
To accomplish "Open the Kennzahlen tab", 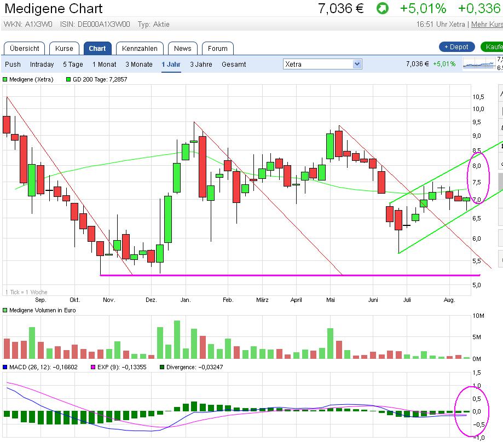I will coord(140,49).
